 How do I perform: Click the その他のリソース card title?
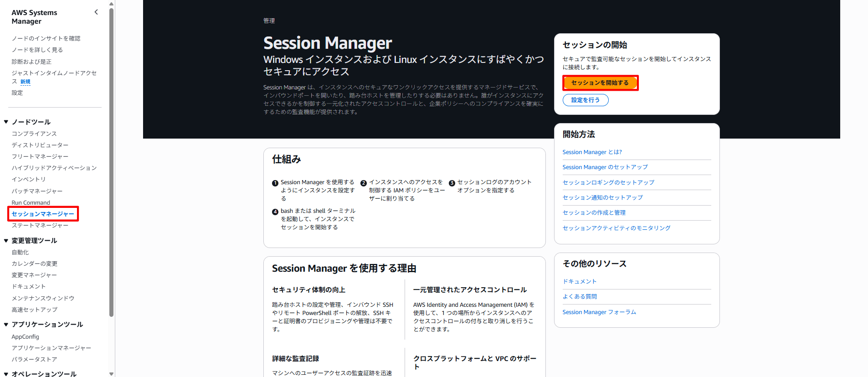(594, 263)
